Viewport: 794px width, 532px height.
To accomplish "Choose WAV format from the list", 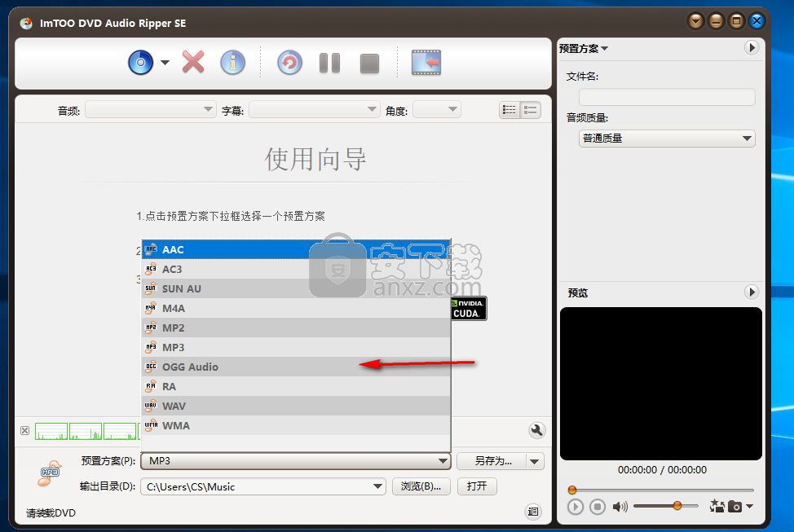I will tap(296, 406).
